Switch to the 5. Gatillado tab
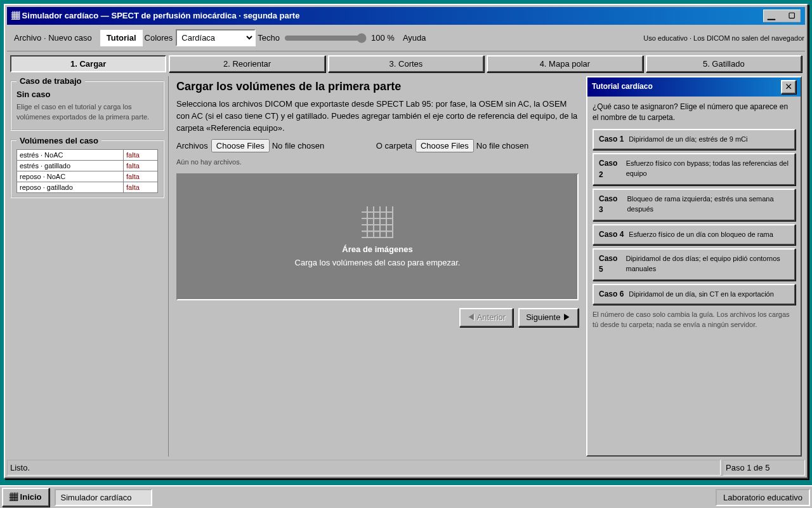The width and height of the screenshot is (812, 508). pos(724,64)
